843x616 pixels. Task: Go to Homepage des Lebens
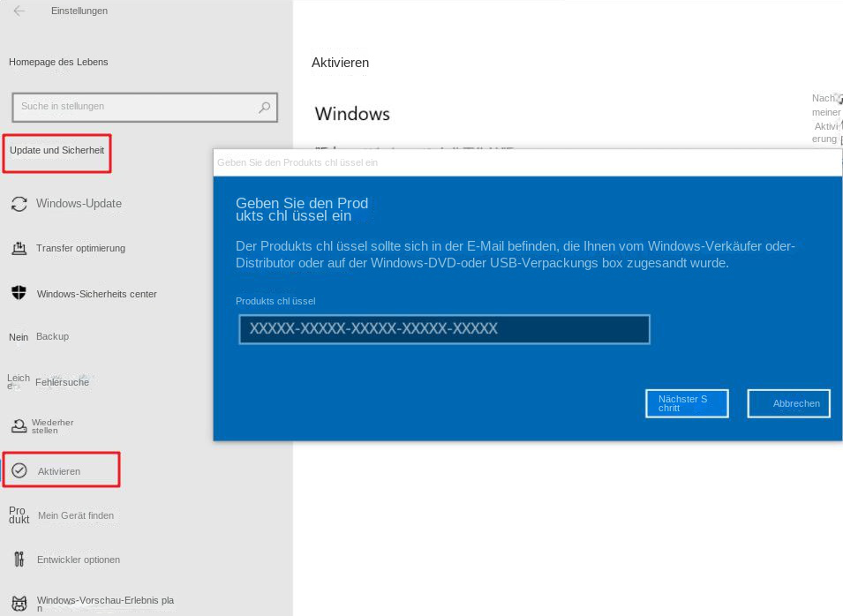coord(58,62)
